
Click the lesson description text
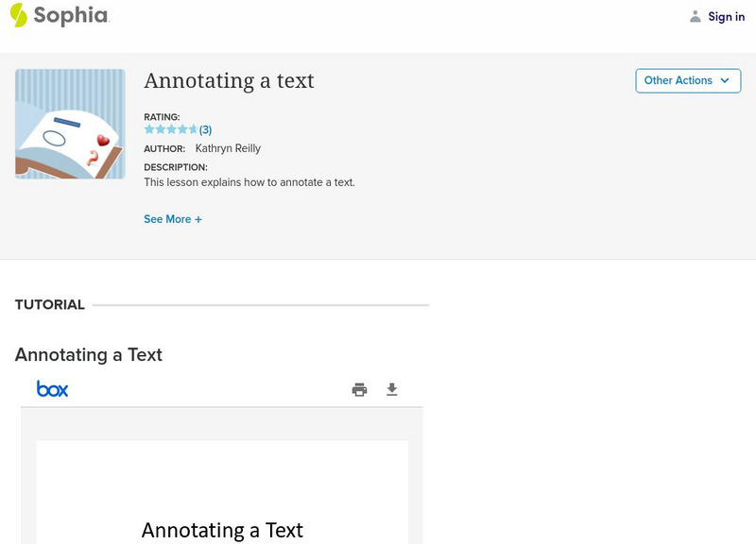[249, 182]
